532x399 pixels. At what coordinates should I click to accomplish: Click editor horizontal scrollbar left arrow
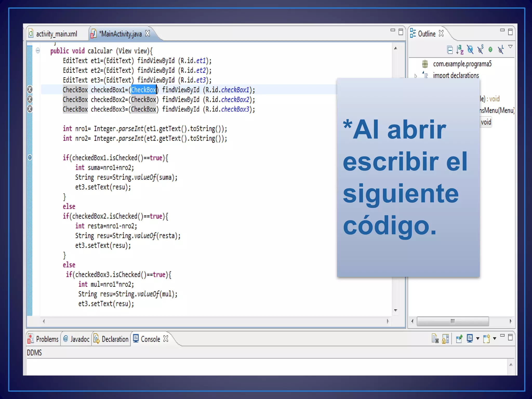tap(44, 321)
